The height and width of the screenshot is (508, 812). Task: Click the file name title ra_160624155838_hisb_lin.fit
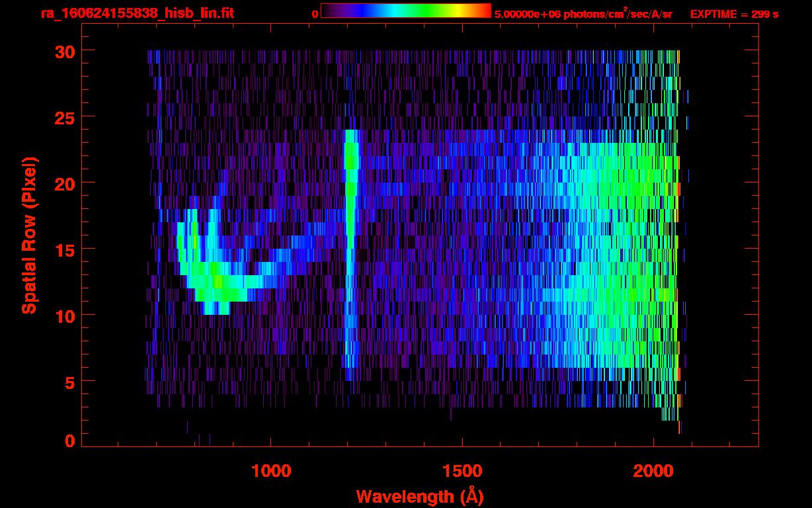pos(137,14)
